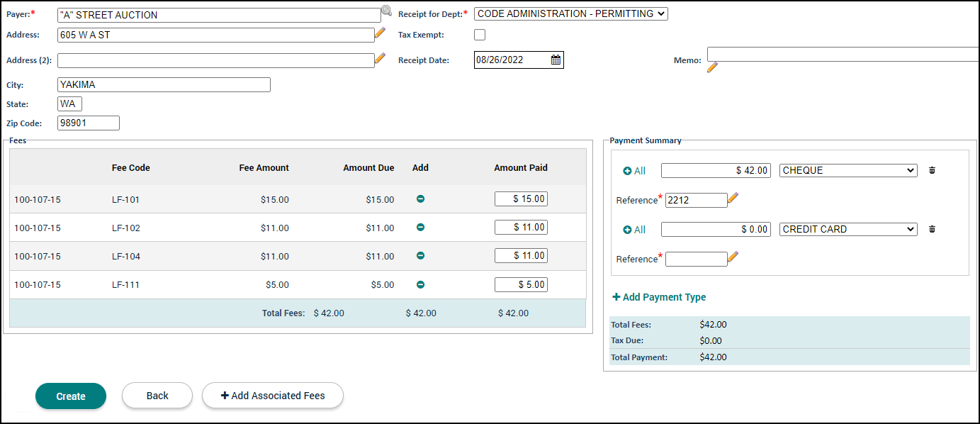Screen dimensions: 980x424
Task: Click the Zip Code field showing 98901
Action: click(x=89, y=123)
